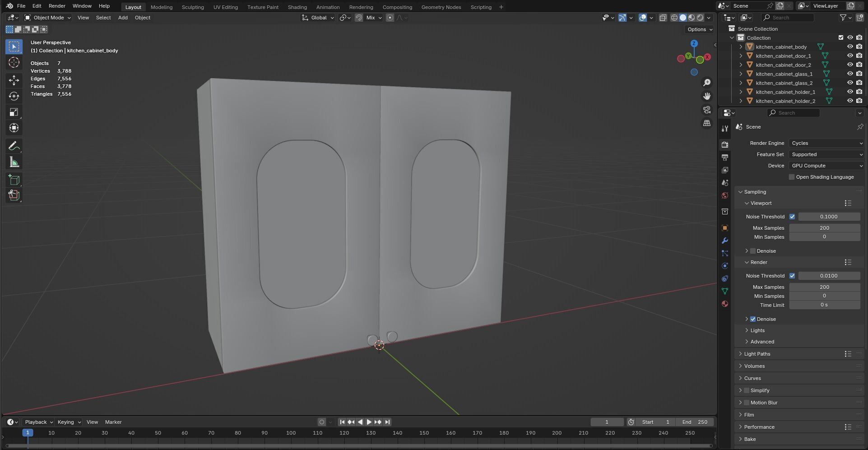868x450 pixels.
Task: Open the Material properties tab
Action: pyautogui.click(x=725, y=304)
